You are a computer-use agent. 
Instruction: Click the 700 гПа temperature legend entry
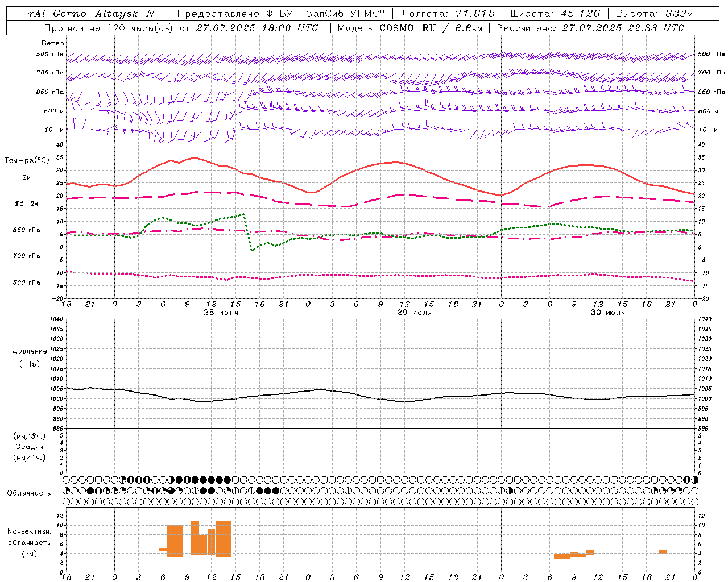[26, 256]
